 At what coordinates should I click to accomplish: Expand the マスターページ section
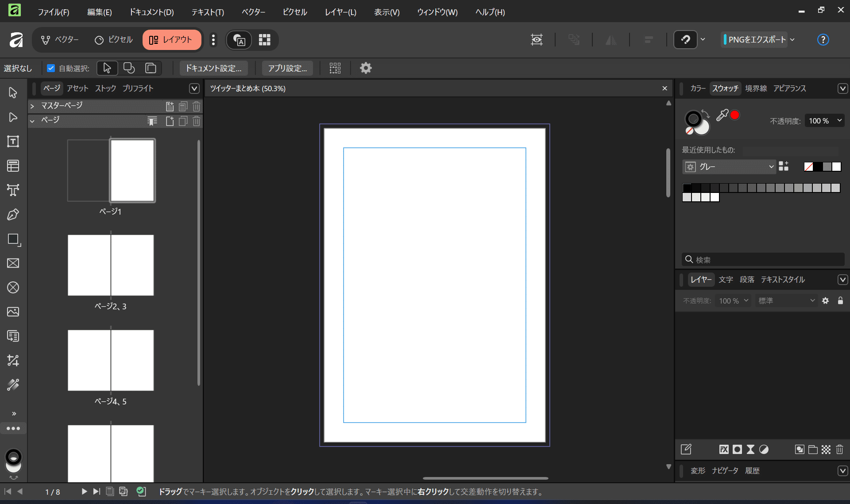tap(32, 106)
